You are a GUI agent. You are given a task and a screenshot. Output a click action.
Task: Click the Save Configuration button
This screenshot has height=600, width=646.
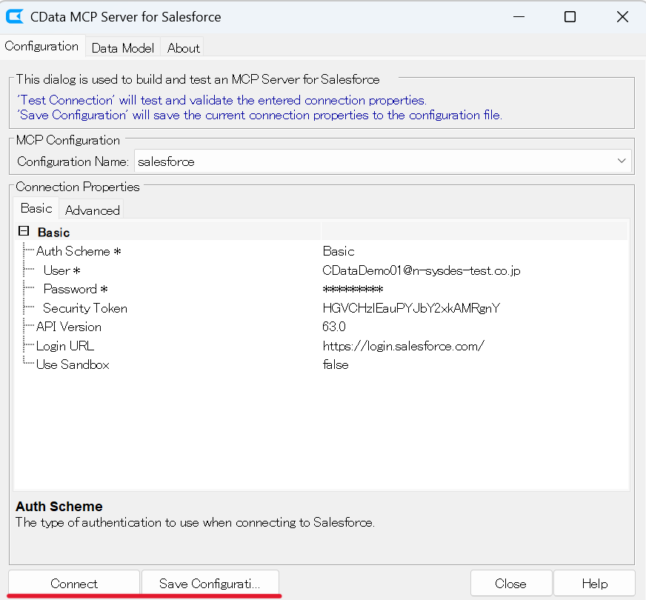click(x=209, y=584)
